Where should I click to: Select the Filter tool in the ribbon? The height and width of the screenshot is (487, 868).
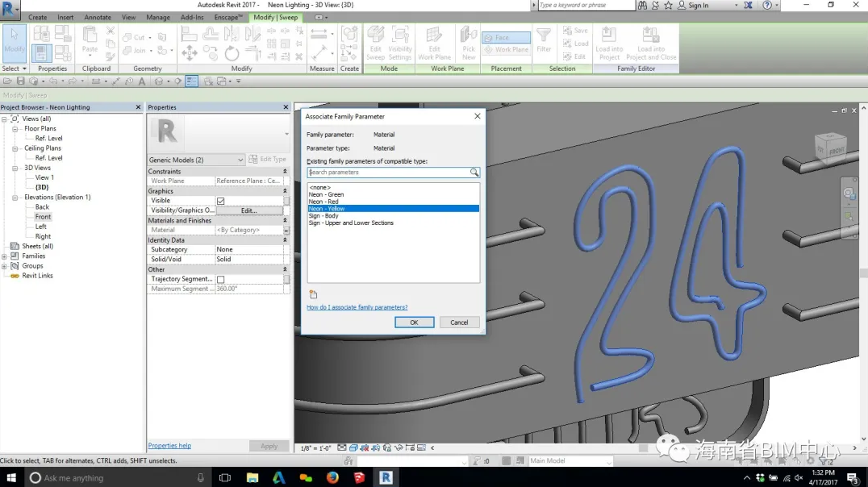click(x=544, y=40)
